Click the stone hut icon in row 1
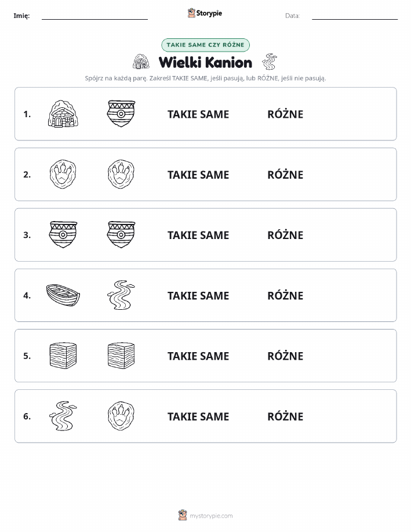Image resolution: width=411 pixels, height=532 pixels. (x=63, y=114)
